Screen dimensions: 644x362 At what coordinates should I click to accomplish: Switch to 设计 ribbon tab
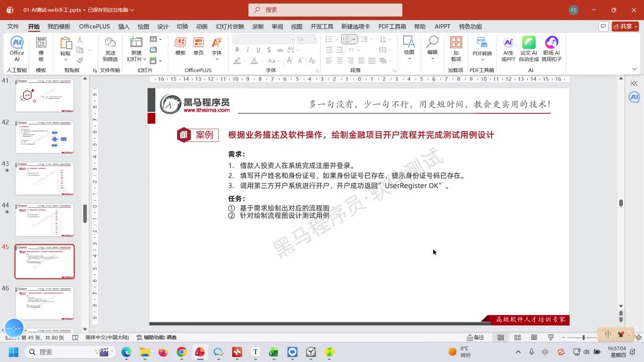click(x=163, y=27)
